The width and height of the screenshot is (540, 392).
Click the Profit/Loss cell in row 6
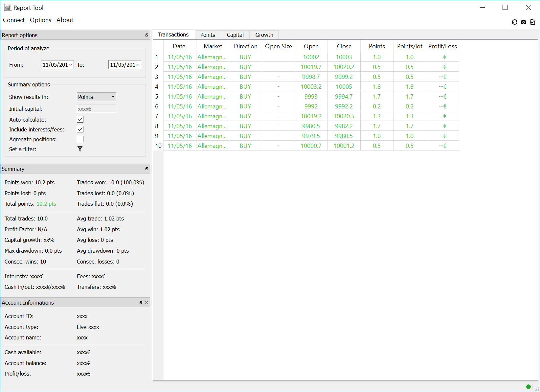point(442,106)
